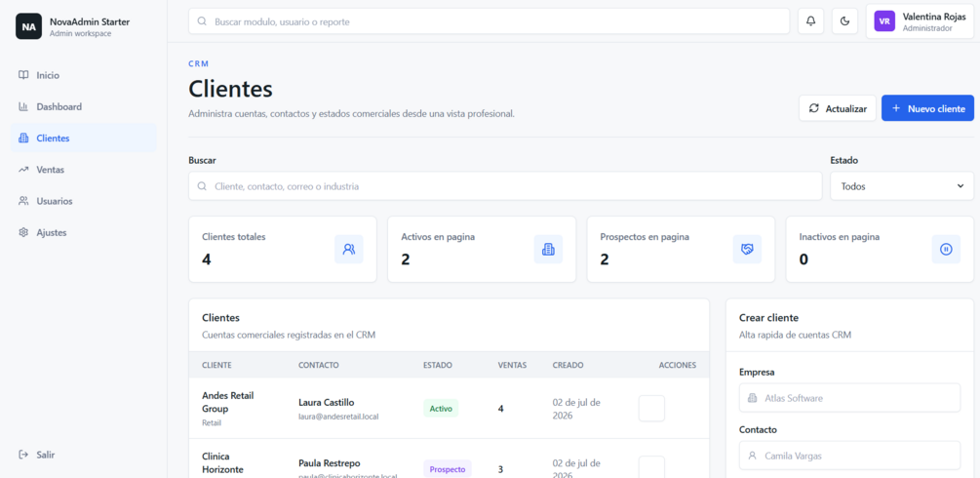Screen dimensions: 980x478
Task: Click the refresh icon in Actualizar
Action: [814, 108]
